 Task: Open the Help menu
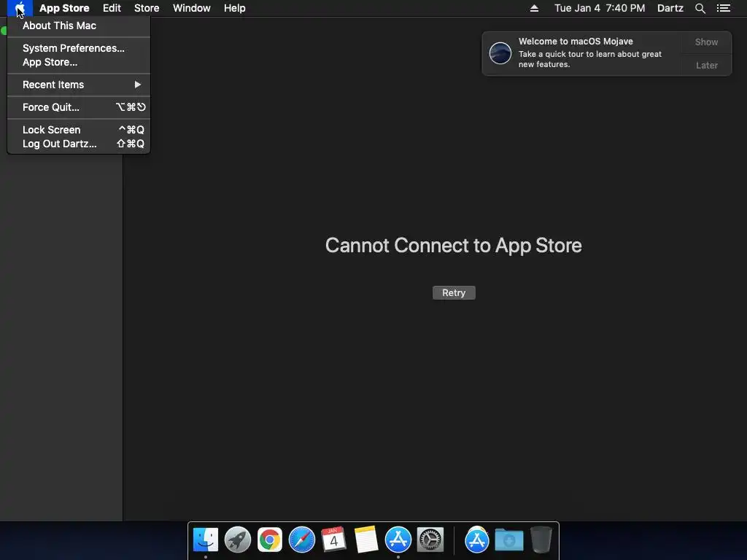[x=234, y=8]
